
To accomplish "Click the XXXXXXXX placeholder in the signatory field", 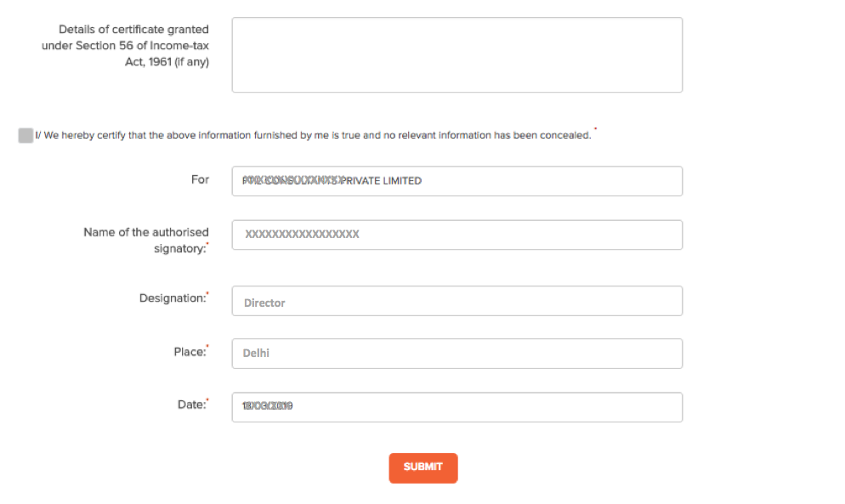I will [x=302, y=235].
